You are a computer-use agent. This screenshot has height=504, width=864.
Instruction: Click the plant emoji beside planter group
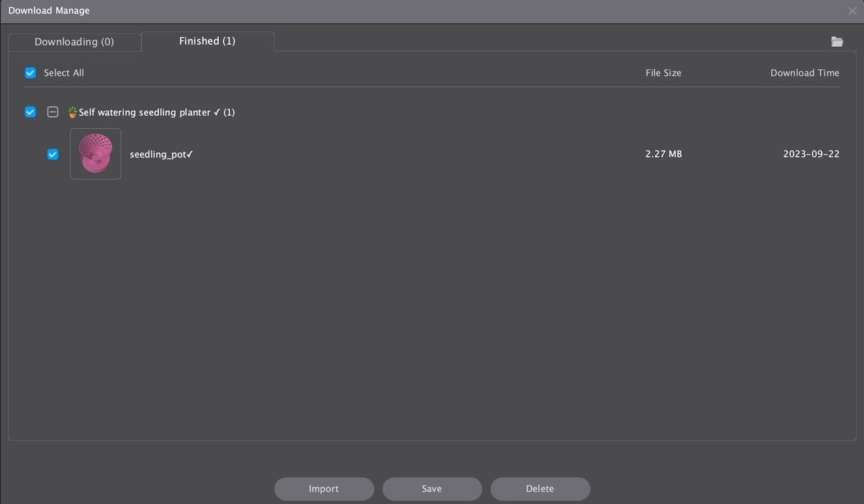click(x=72, y=112)
